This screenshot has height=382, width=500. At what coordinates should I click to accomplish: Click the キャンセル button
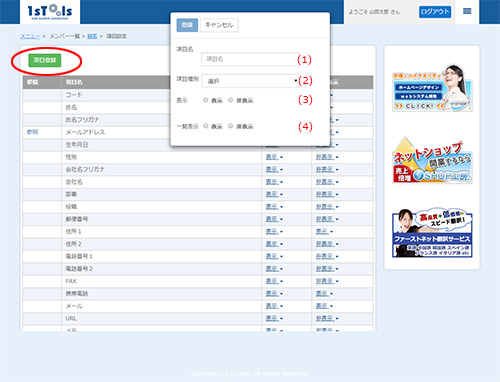pyautogui.click(x=219, y=25)
